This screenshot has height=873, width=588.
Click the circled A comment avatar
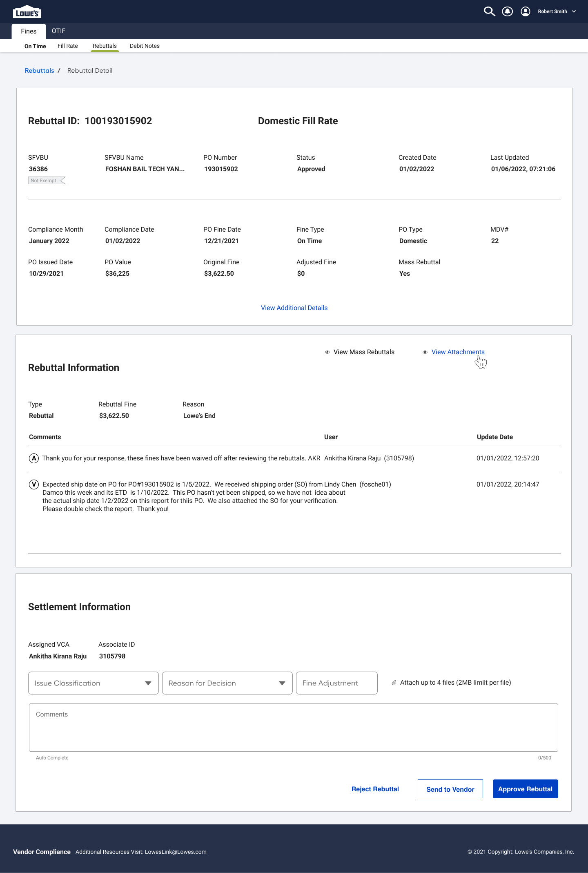[x=34, y=458]
